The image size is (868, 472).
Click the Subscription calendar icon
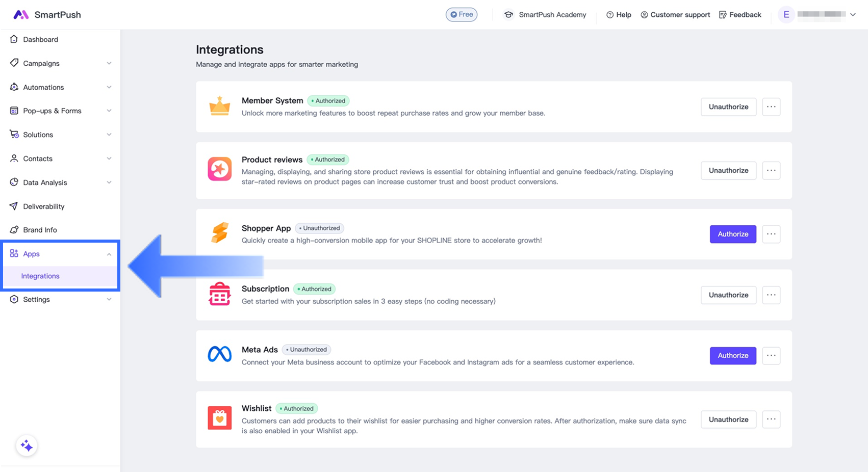(x=220, y=294)
